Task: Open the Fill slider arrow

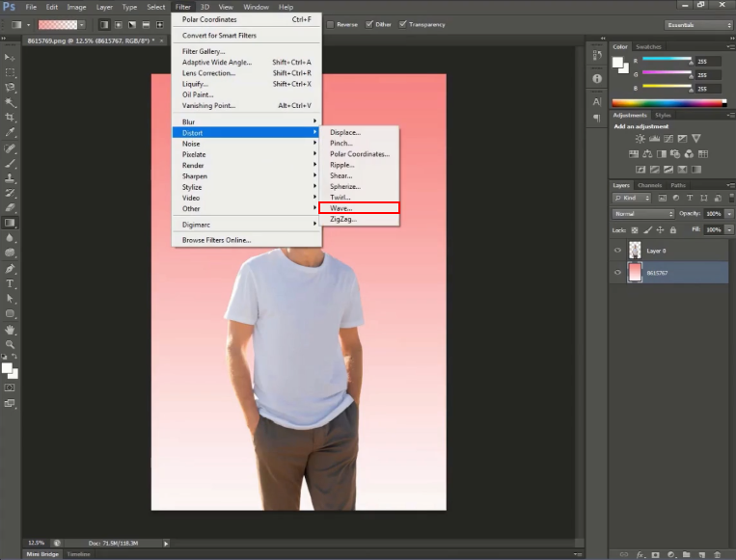Action: coord(729,229)
